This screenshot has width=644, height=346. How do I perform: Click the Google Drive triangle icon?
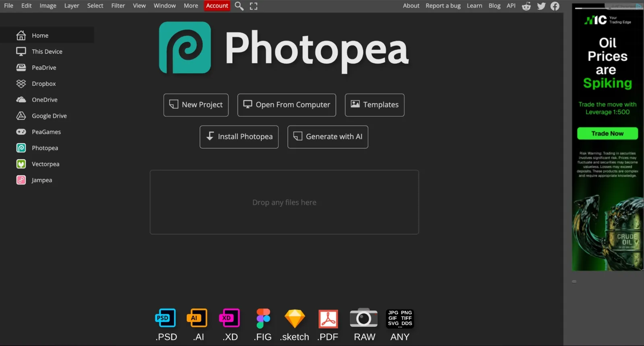tap(21, 116)
